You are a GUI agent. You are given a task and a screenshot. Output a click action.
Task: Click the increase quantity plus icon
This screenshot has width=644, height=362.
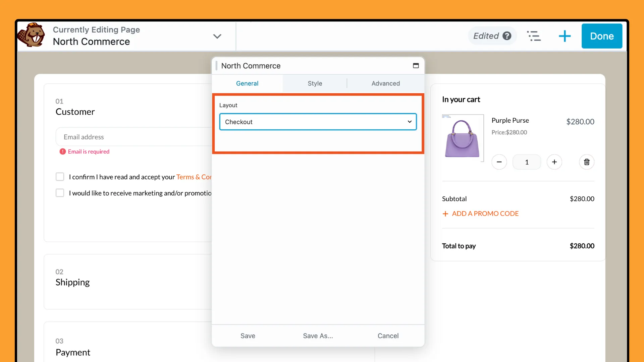(554, 161)
